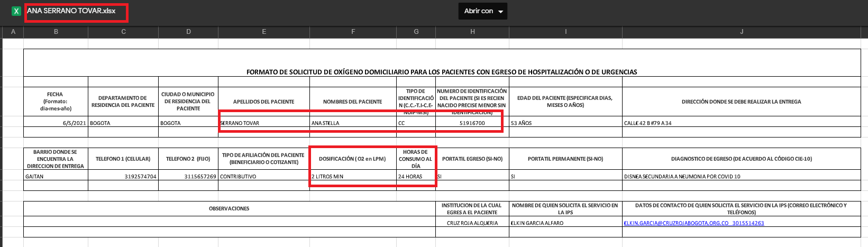The height and width of the screenshot is (247, 868).
Task: Click the PORTATIL EGRESO (SI-NO) header
Action: (472, 159)
